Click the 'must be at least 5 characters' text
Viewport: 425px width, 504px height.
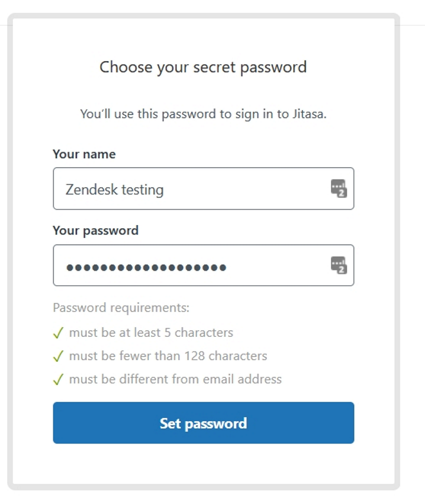click(151, 333)
